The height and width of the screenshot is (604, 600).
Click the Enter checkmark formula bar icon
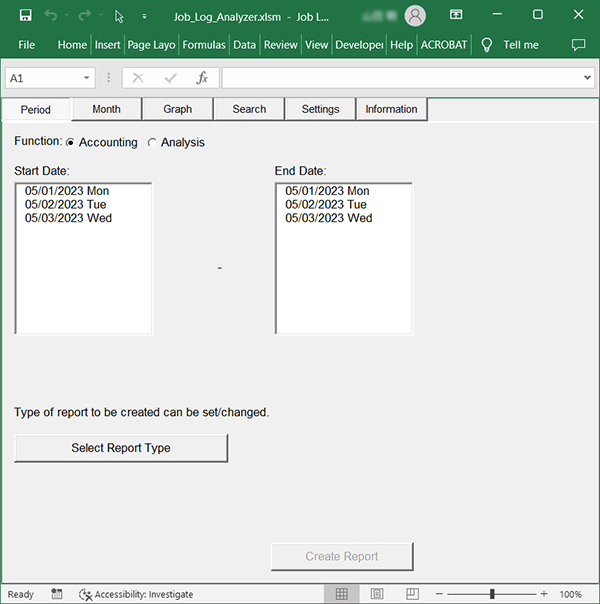pyautogui.click(x=170, y=78)
